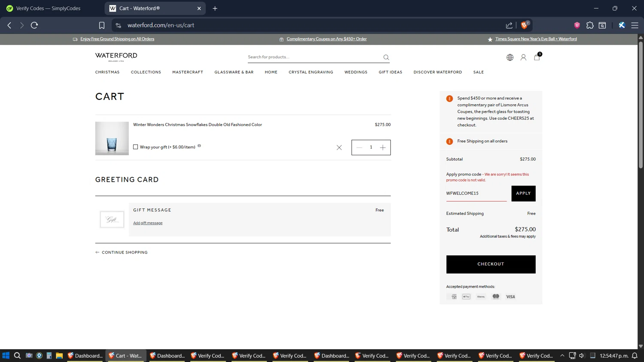
Task: Open the volume control in system tray
Action: tap(582, 356)
